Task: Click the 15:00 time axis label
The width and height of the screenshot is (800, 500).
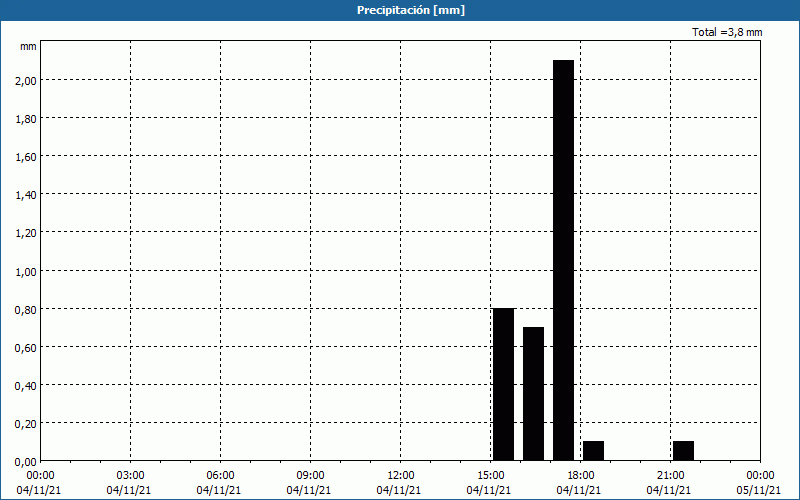Action: (x=490, y=475)
